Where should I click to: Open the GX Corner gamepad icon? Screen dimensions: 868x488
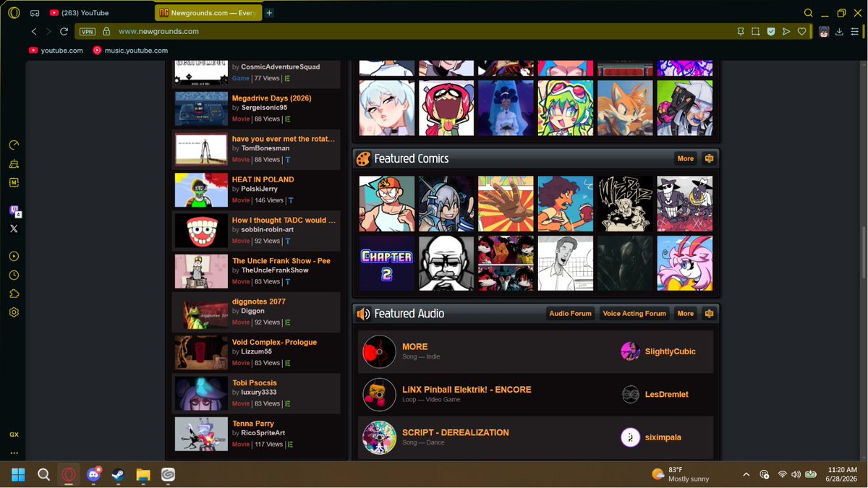click(x=35, y=13)
